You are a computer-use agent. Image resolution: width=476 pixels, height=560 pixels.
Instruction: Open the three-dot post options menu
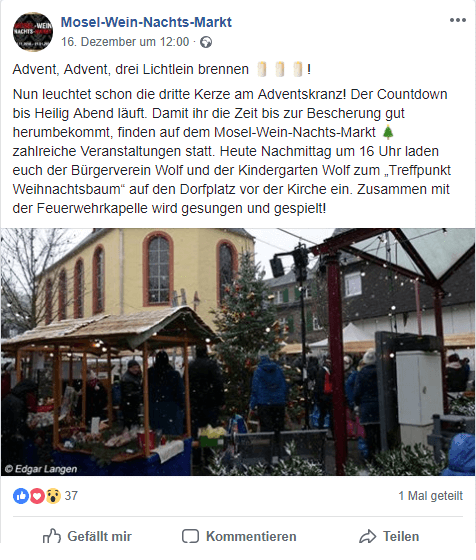coord(457,20)
